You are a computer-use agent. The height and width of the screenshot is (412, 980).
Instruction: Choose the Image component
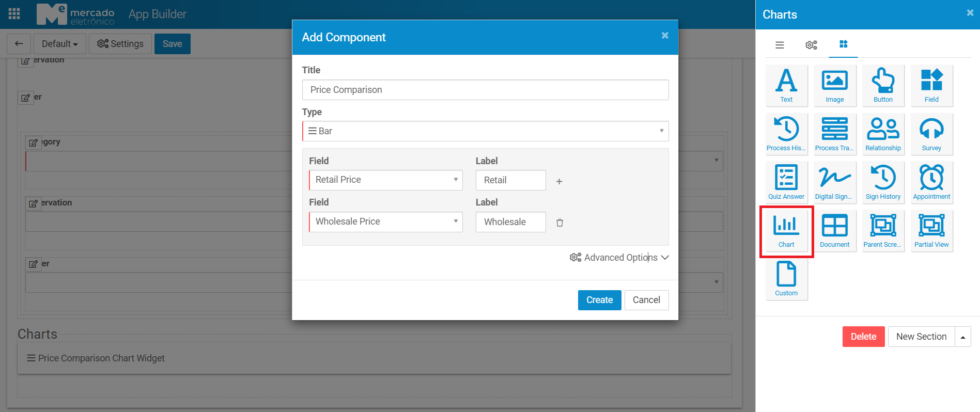(x=834, y=85)
